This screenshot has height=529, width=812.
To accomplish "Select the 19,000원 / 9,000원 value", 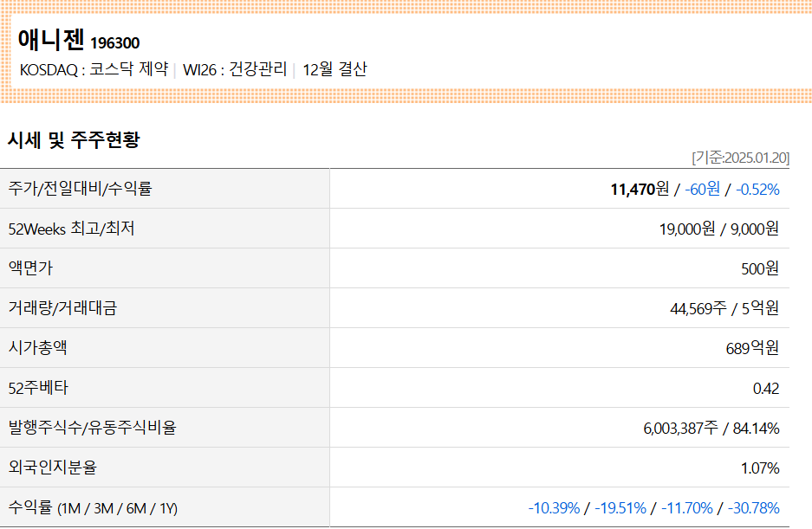I will coord(718,229).
